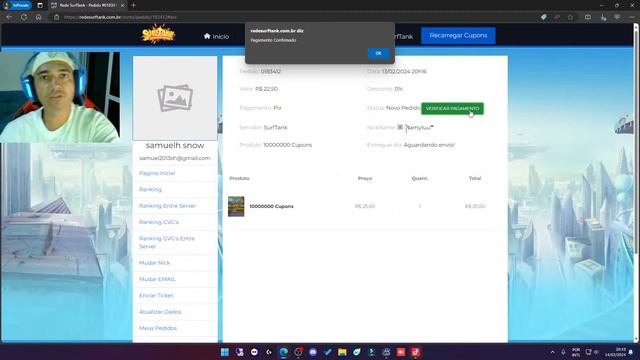Reload the page
The image size is (640, 360).
click(x=24, y=17)
